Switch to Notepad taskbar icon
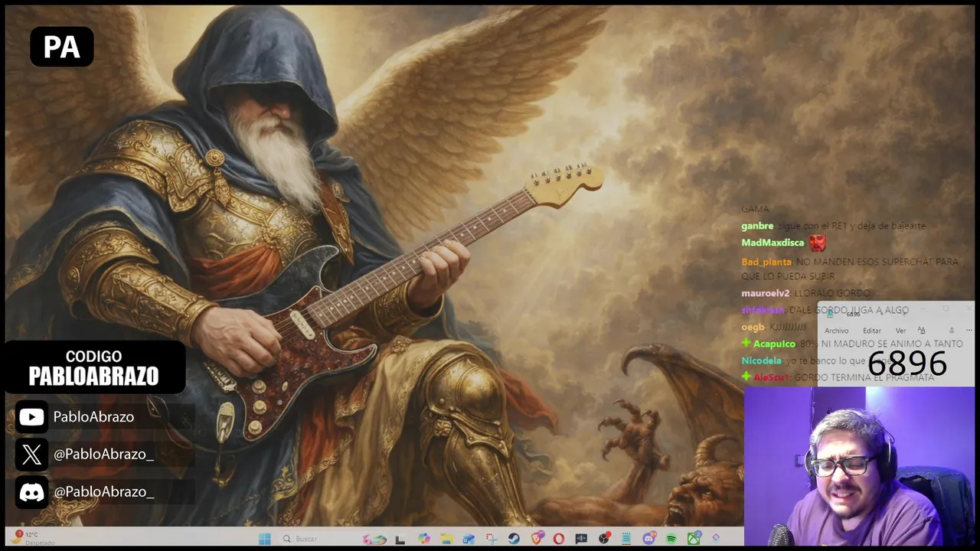 (x=626, y=539)
